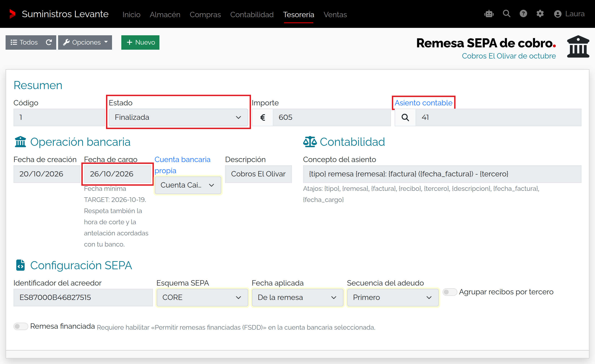Click the scales icon near Contabilidad heading
595x364 pixels.
point(310,142)
